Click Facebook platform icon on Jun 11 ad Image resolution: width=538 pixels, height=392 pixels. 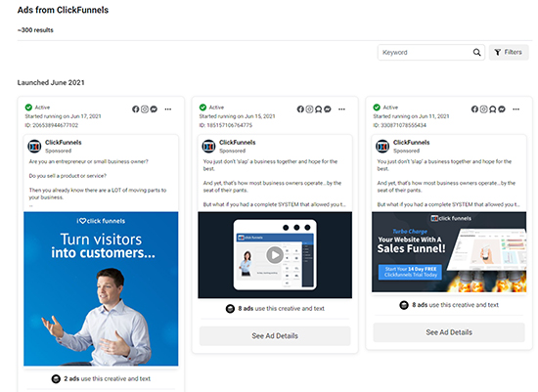point(474,109)
